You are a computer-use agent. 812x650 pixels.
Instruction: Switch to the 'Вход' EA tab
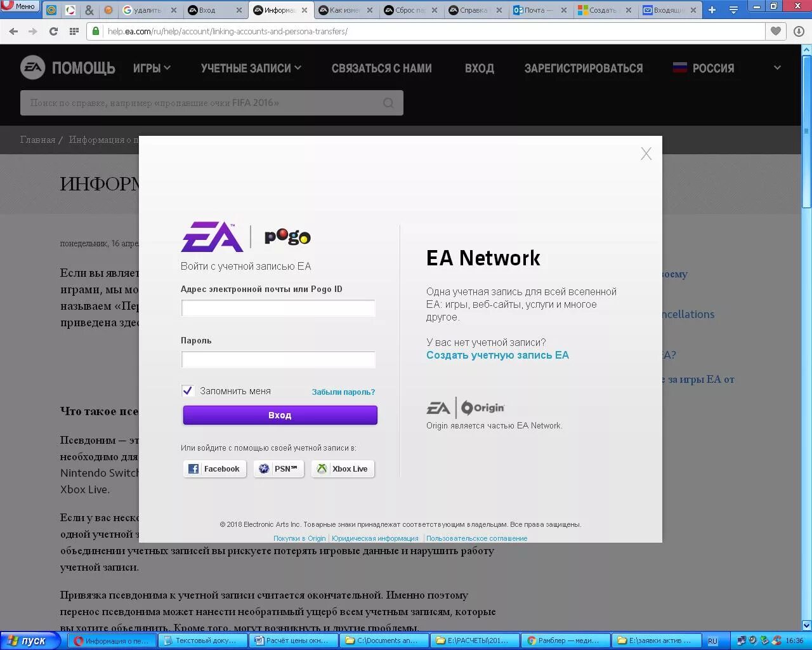(x=216, y=10)
